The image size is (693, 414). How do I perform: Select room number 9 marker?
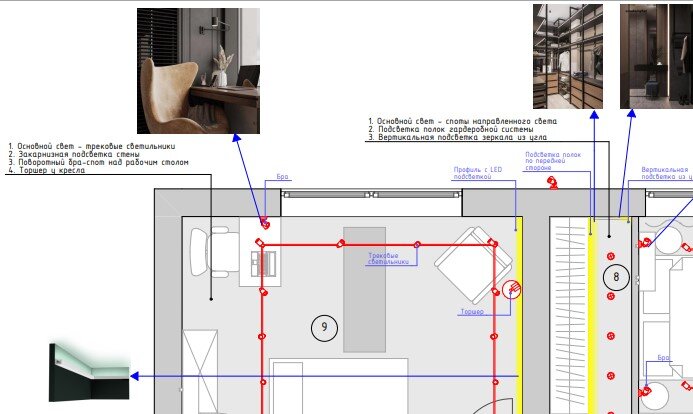tap(324, 327)
